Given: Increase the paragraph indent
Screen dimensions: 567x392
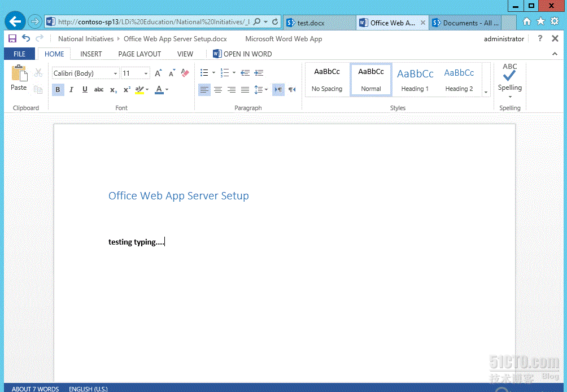Looking at the screenshot, I should point(259,73).
